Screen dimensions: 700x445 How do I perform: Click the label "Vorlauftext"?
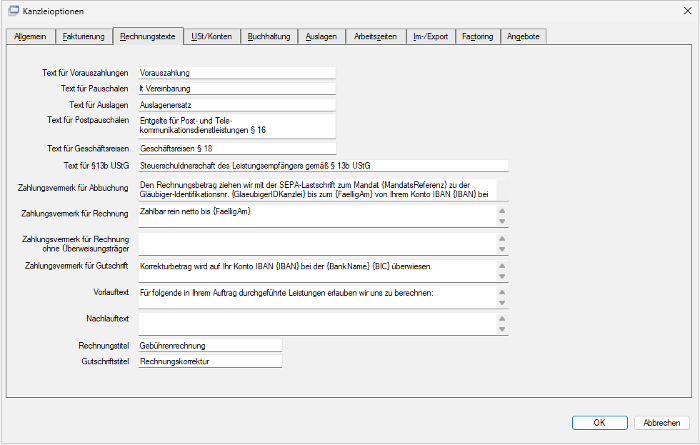tap(111, 292)
